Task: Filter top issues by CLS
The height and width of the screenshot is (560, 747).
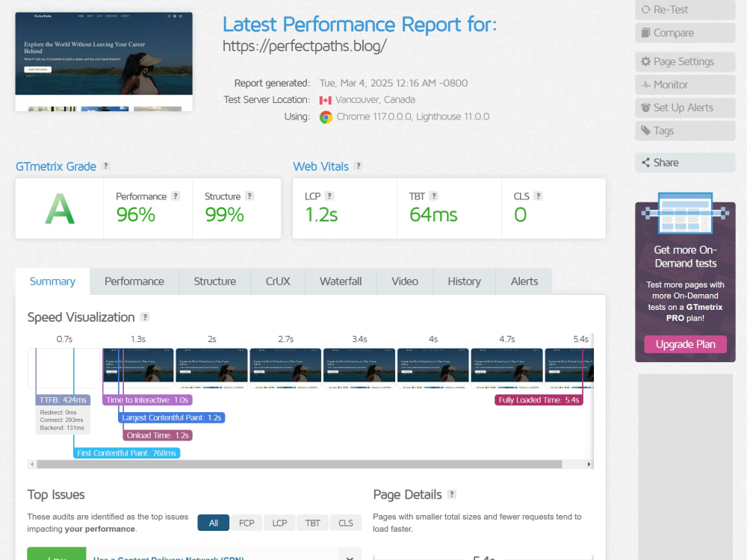Action: click(x=345, y=523)
